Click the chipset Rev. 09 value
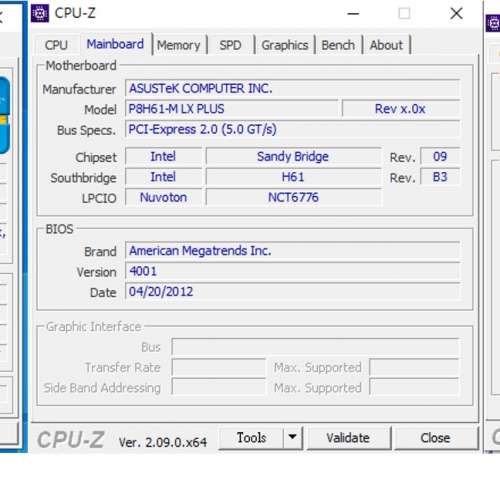 [440, 157]
